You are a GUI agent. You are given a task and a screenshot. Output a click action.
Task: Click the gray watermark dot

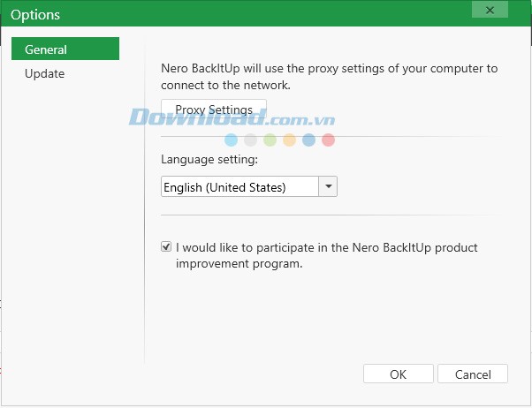coord(251,140)
